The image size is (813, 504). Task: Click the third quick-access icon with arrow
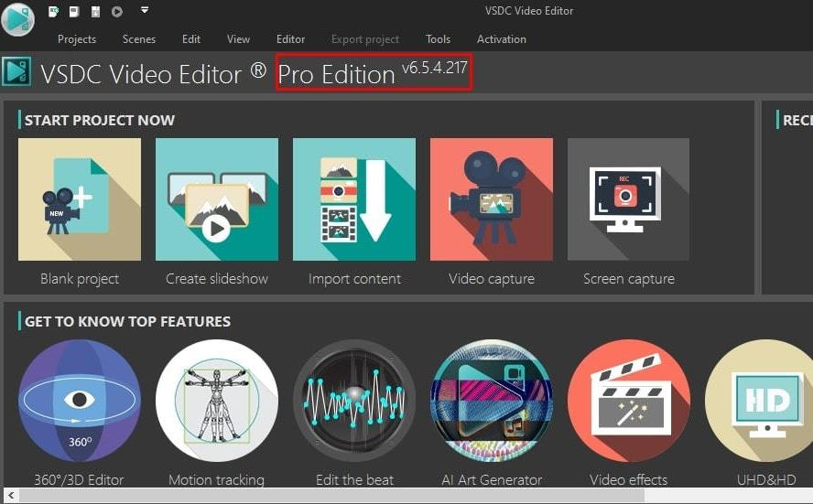pyautogui.click(x=95, y=11)
